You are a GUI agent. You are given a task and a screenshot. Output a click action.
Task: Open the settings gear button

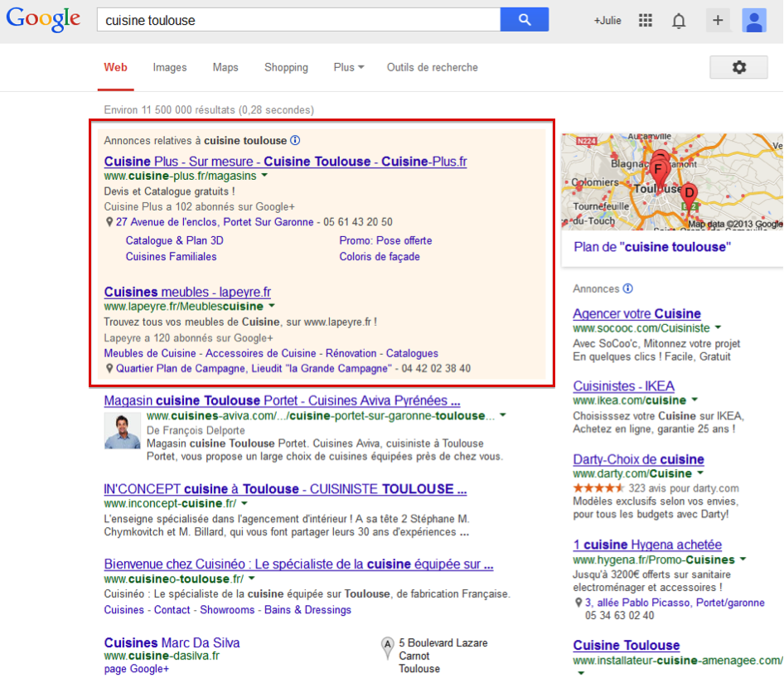[738, 67]
